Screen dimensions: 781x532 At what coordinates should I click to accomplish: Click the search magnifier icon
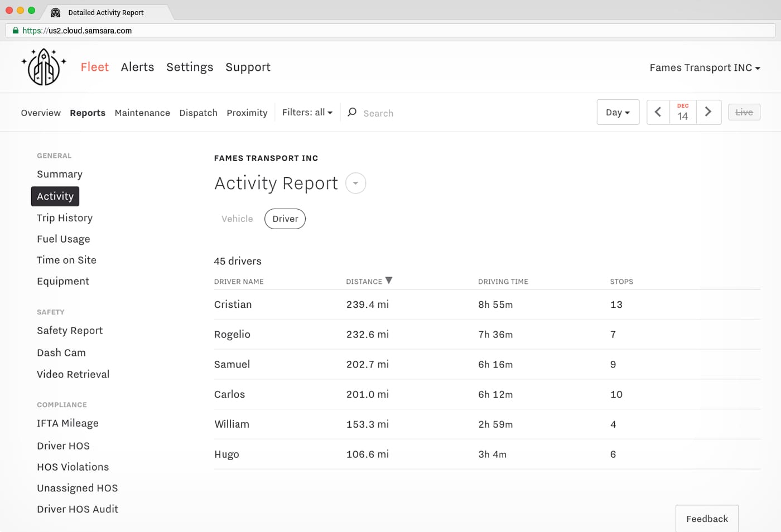coord(352,112)
